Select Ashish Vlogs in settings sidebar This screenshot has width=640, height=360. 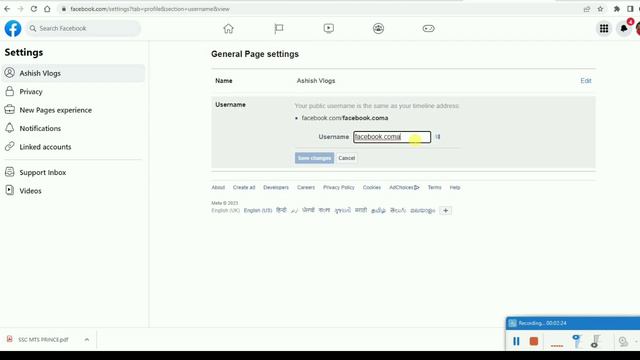click(x=73, y=73)
